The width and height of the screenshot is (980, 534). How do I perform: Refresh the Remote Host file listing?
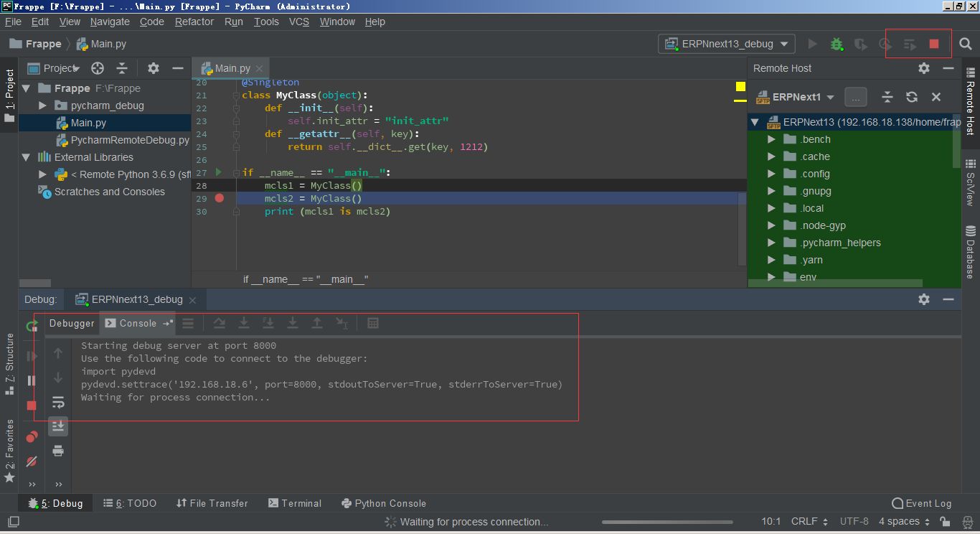[x=912, y=97]
